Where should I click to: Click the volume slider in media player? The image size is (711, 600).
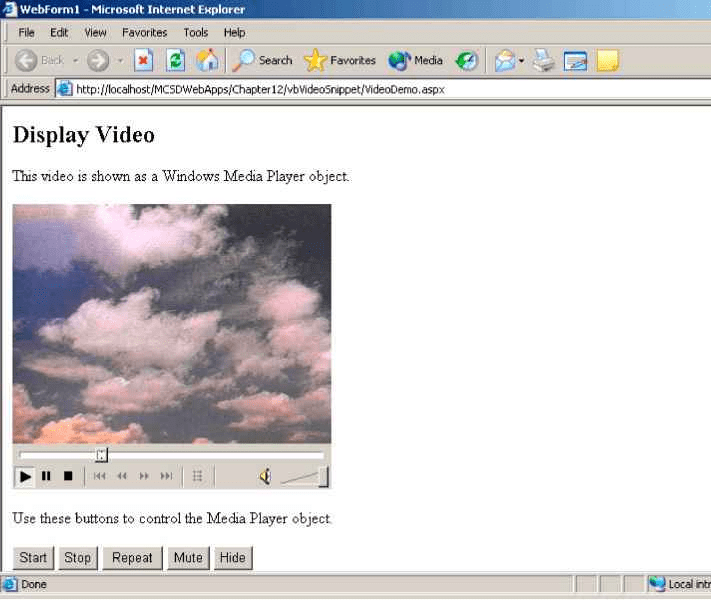point(305,478)
